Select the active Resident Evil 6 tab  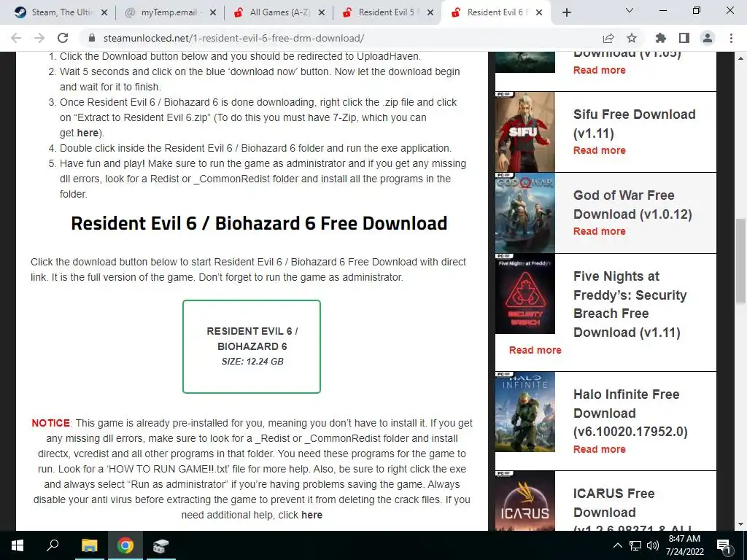(x=495, y=12)
